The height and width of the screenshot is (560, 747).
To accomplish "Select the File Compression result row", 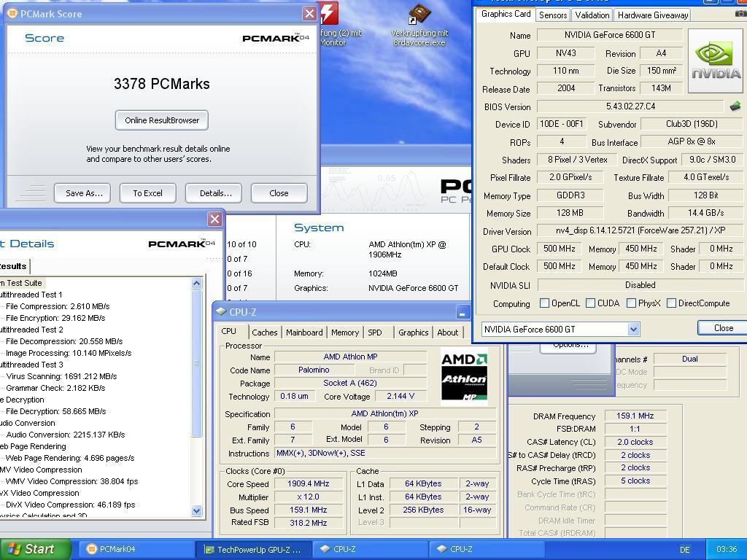I will (58, 306).
